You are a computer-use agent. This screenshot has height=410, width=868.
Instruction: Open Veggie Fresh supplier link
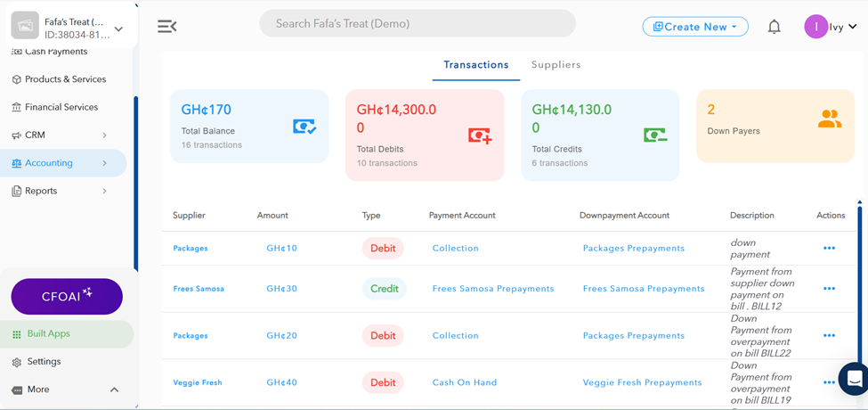[x=198, y=382]
